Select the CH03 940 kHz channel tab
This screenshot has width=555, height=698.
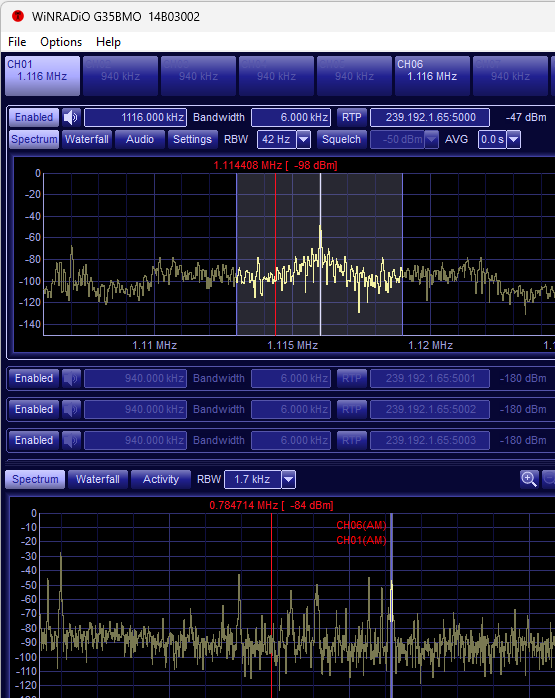(199, 76)
